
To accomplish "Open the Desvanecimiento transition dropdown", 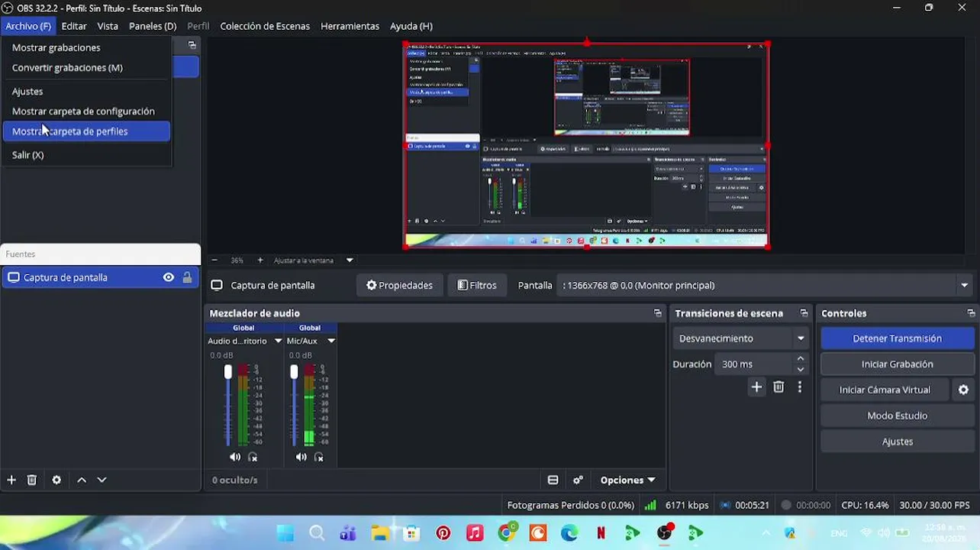I will 740,338.
